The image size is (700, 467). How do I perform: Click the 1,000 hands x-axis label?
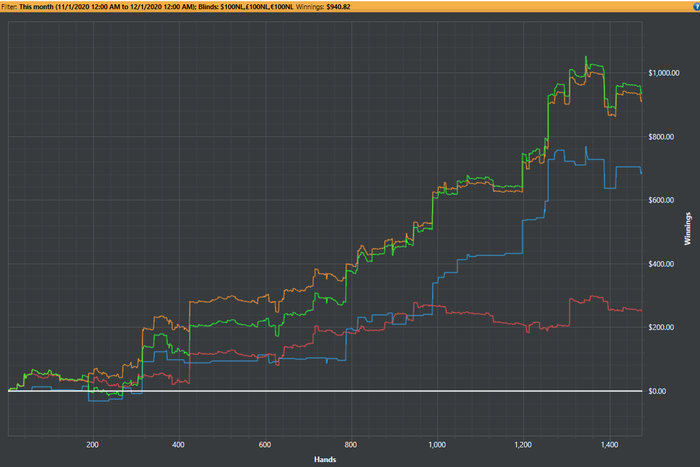click(437, 445)
